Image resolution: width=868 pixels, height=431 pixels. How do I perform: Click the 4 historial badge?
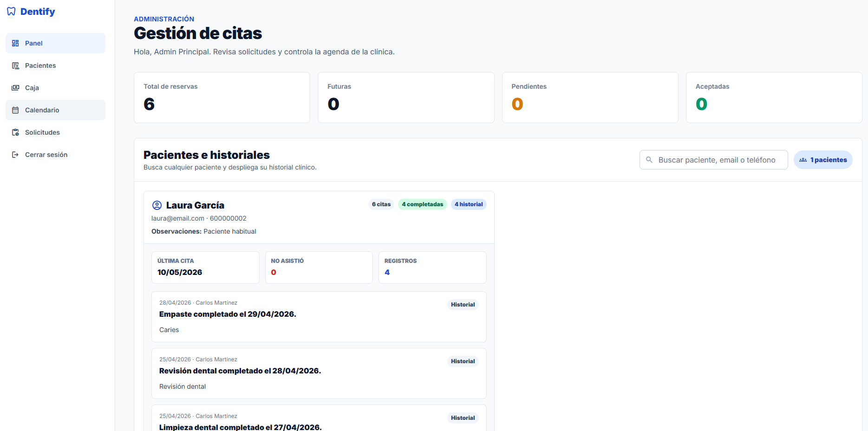point(469,204)
